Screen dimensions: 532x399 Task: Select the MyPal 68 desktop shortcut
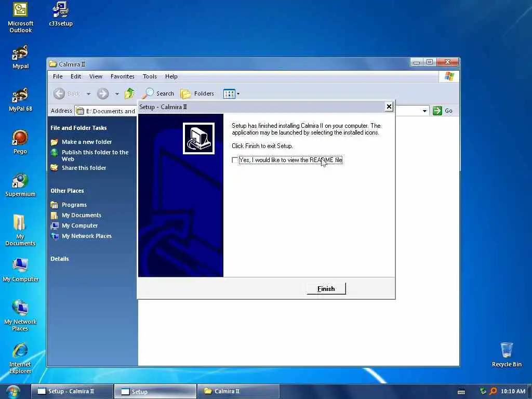click(20, 99)
